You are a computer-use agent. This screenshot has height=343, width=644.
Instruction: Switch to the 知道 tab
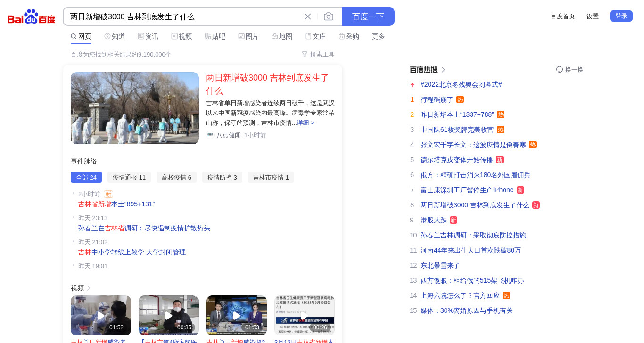coord(115,36)
